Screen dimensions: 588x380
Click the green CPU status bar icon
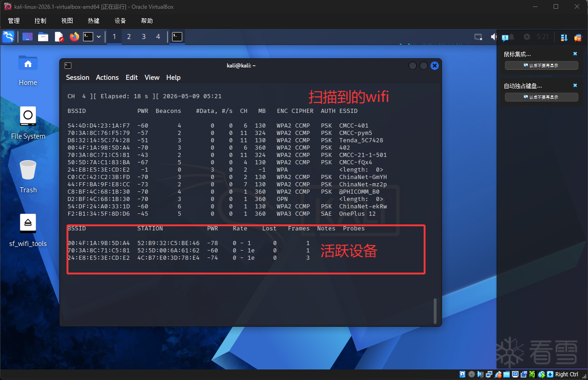(533, 374)
